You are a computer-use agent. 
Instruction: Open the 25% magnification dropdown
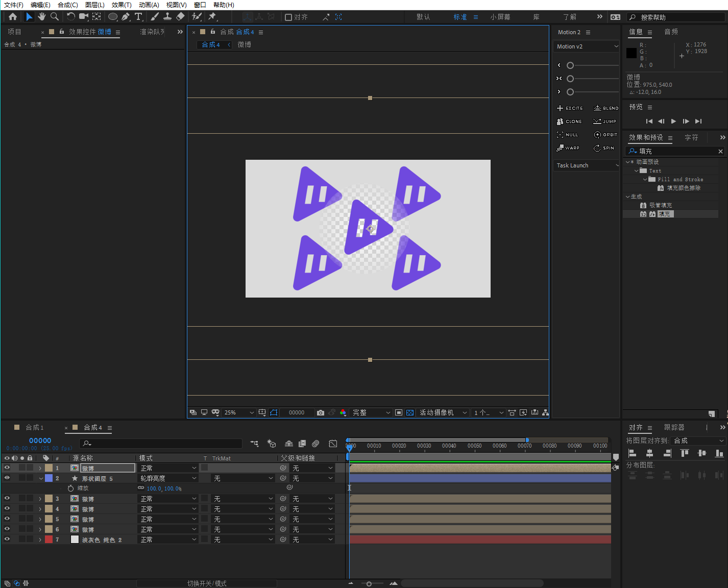coord(238,412)
